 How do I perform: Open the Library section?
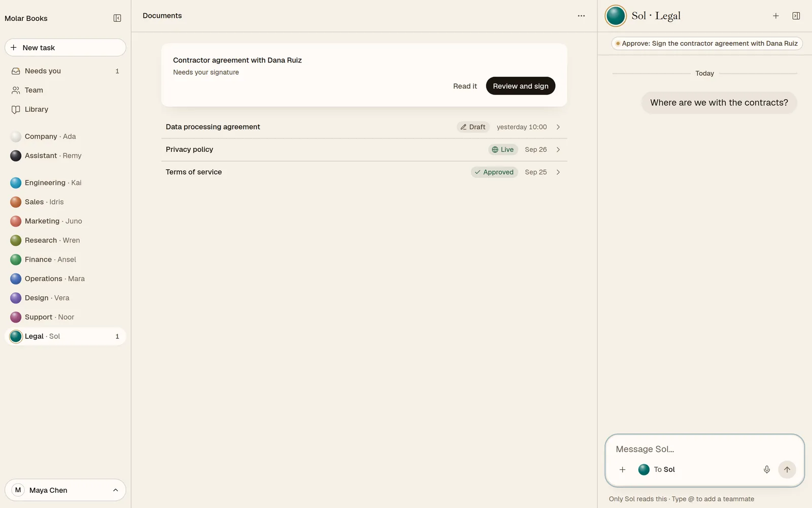(65, 110)
